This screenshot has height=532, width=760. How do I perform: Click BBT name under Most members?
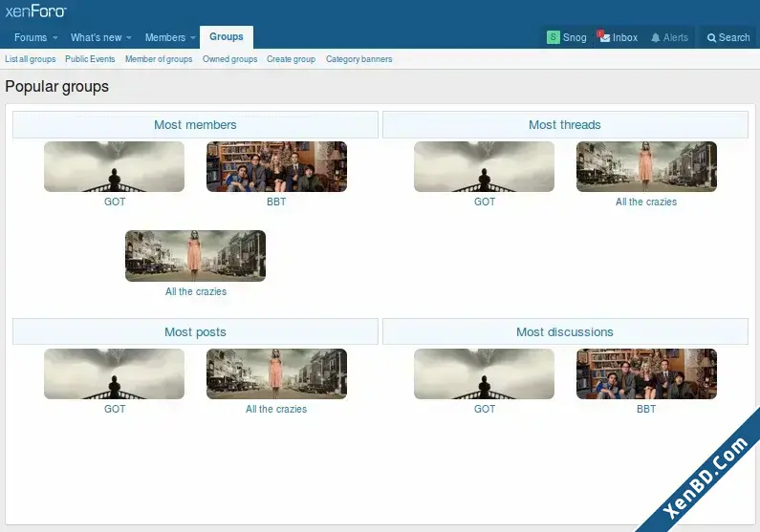(x=276, y=202)
